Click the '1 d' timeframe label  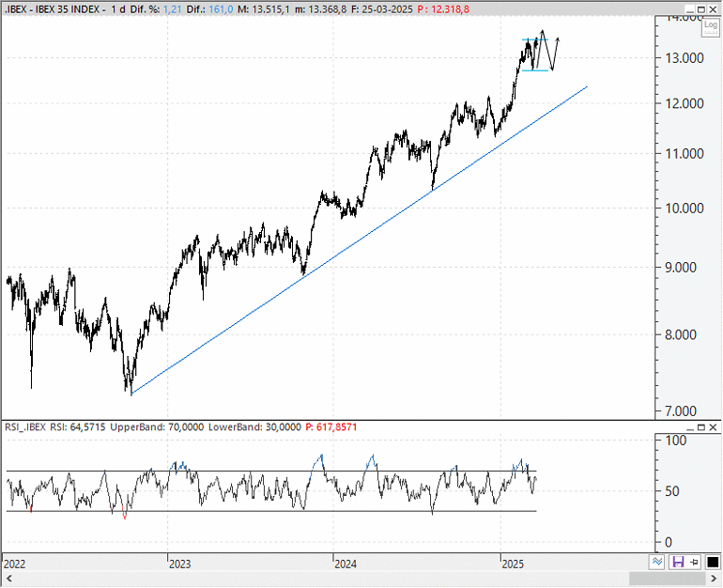[118, 9]
